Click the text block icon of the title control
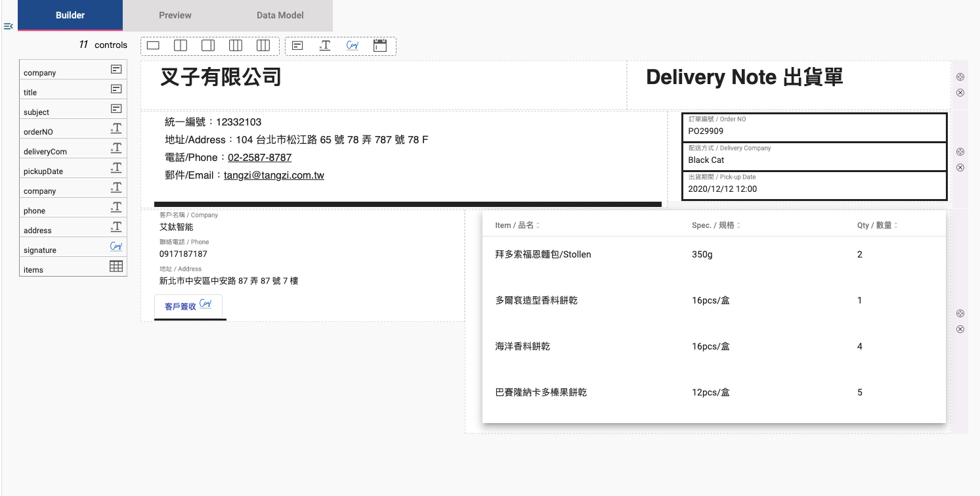The image size is (980, 496). pos(116,89)
